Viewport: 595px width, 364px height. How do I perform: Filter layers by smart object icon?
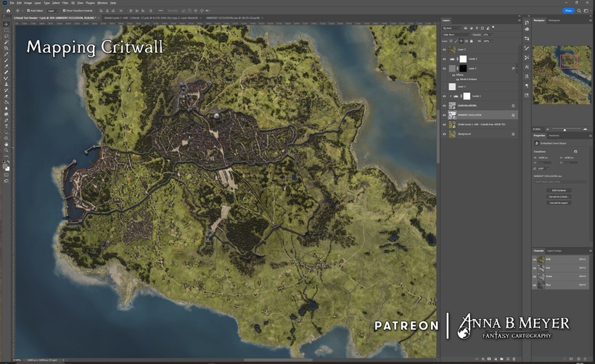(488, 28)
